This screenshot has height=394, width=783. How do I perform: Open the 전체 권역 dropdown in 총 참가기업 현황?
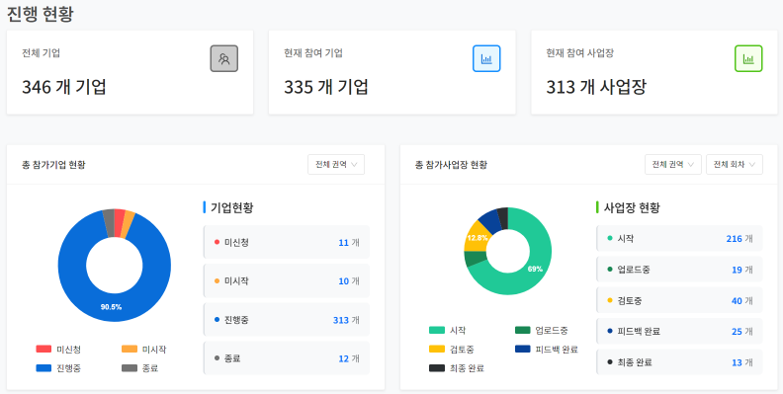336,164
